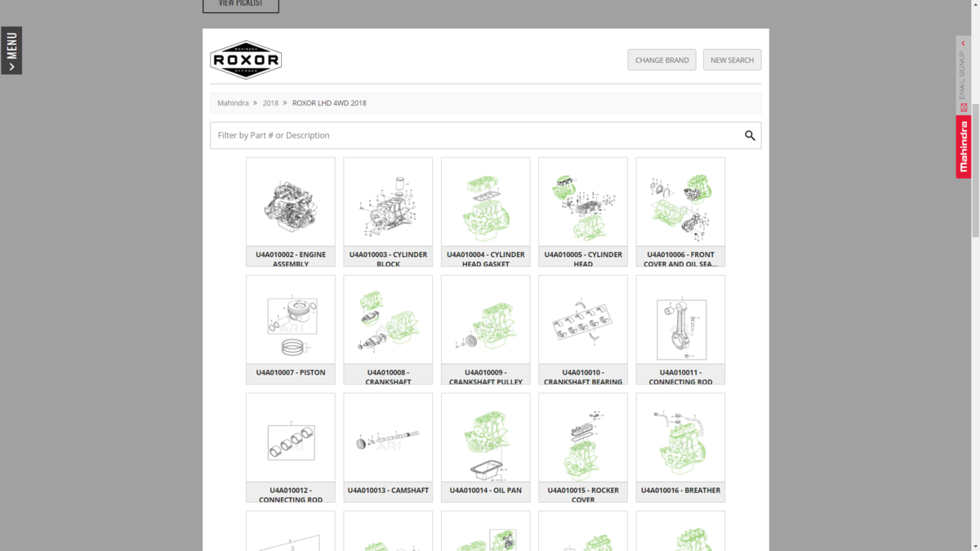The height and width of the screenshot is (551, 980).
Task: Open the Piston parts diagram
Action: [291, 321]
